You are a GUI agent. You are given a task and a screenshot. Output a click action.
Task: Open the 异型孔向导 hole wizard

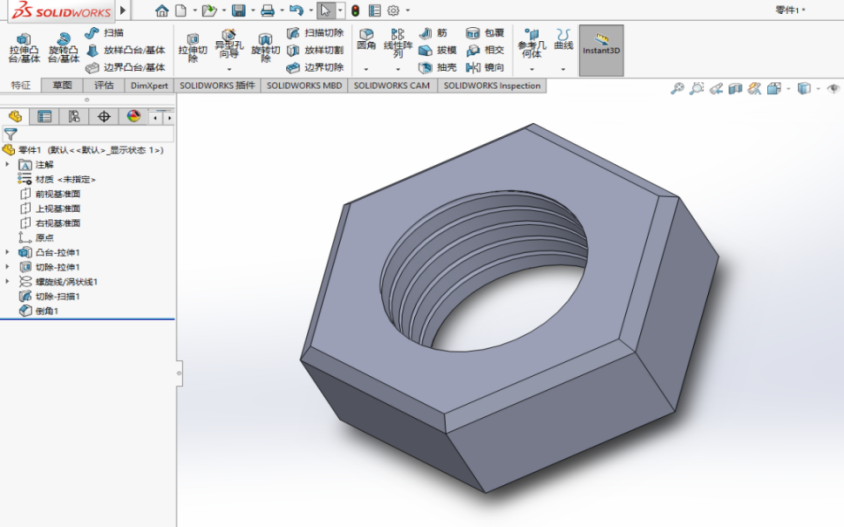pos(229,45)
